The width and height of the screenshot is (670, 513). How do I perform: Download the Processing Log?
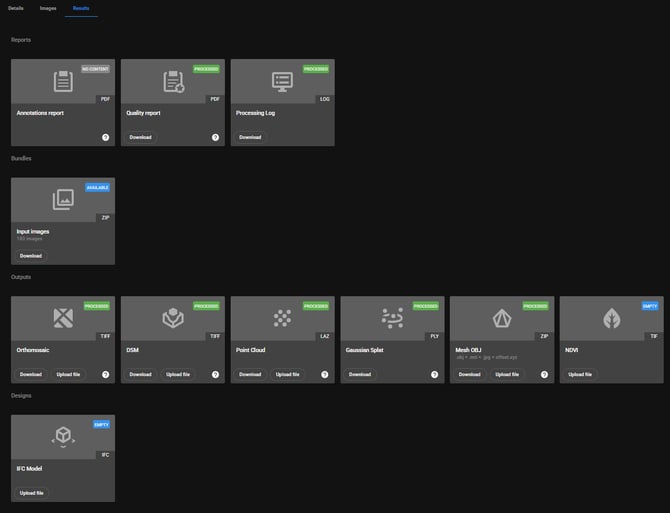pyautogui.click(x=250, y=137)
